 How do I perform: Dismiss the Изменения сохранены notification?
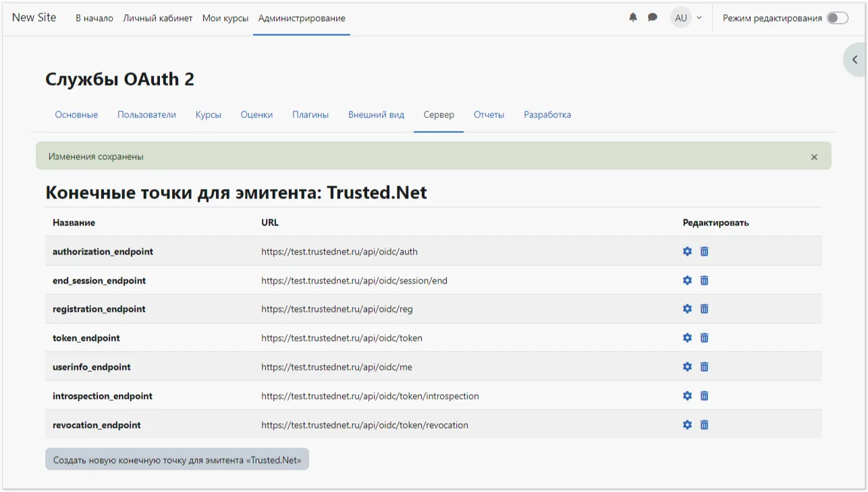(813, 156)
